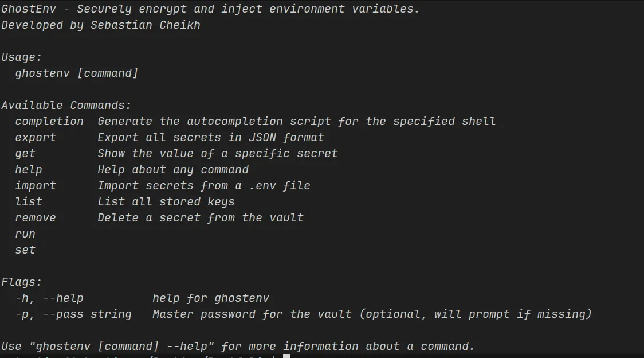Click the 'completion' command name
This screenshot has height=358, width=644.
coord(49,122)
